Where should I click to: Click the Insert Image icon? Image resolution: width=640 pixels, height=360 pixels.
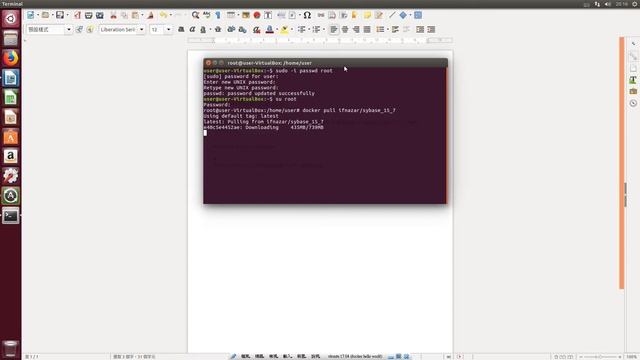[246, 15]
